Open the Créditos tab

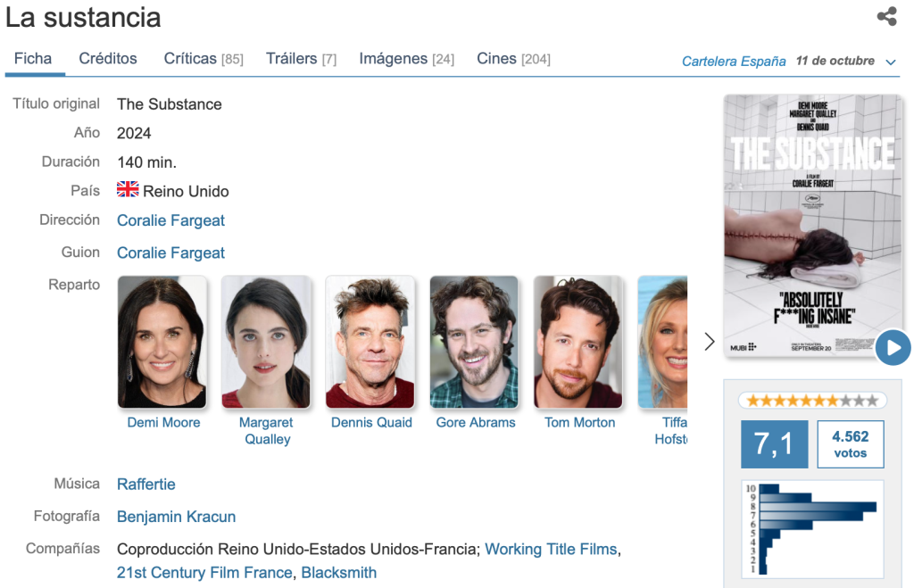108,59
